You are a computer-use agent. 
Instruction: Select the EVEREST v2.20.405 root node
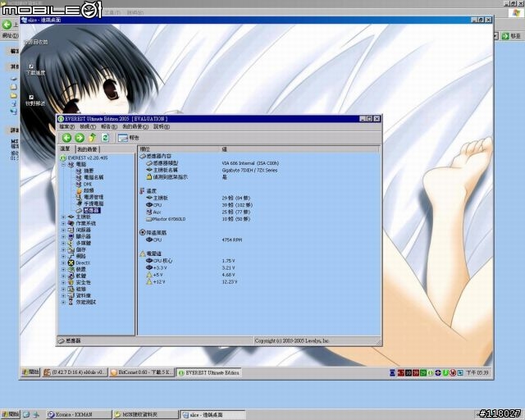[88, 157]
